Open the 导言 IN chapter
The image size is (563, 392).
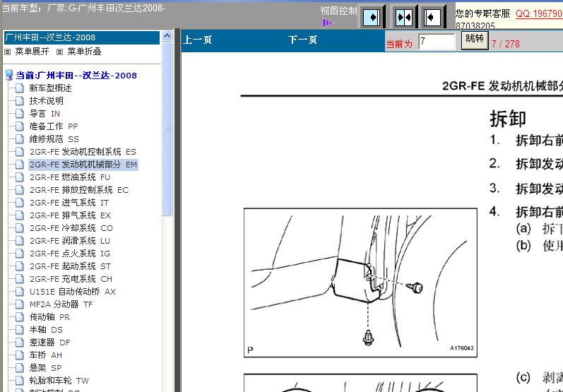45,114
